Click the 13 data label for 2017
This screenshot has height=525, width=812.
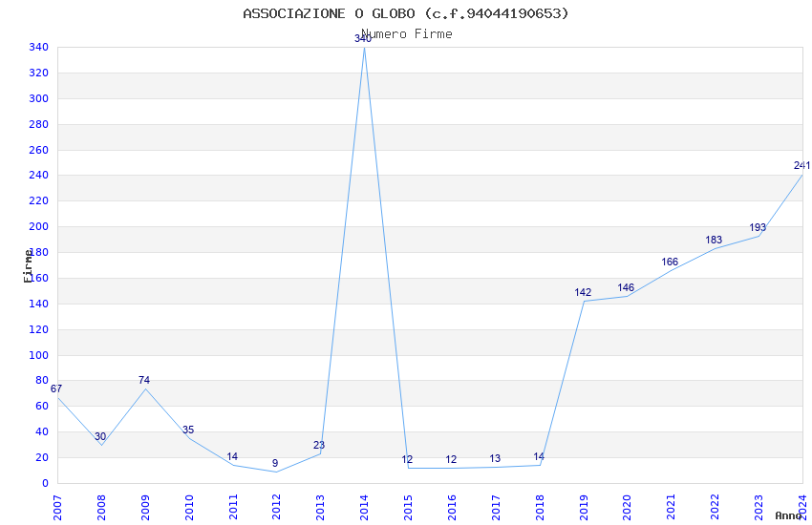pos(495,458)
